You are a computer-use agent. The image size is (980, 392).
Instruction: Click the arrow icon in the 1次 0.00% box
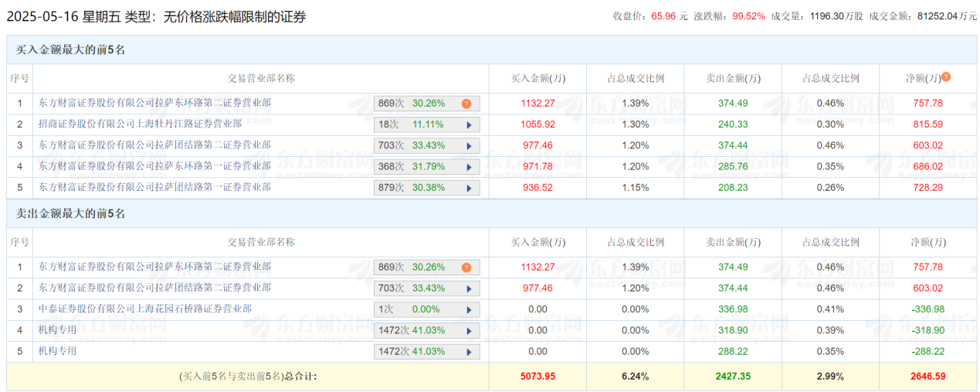pos(468,309)
